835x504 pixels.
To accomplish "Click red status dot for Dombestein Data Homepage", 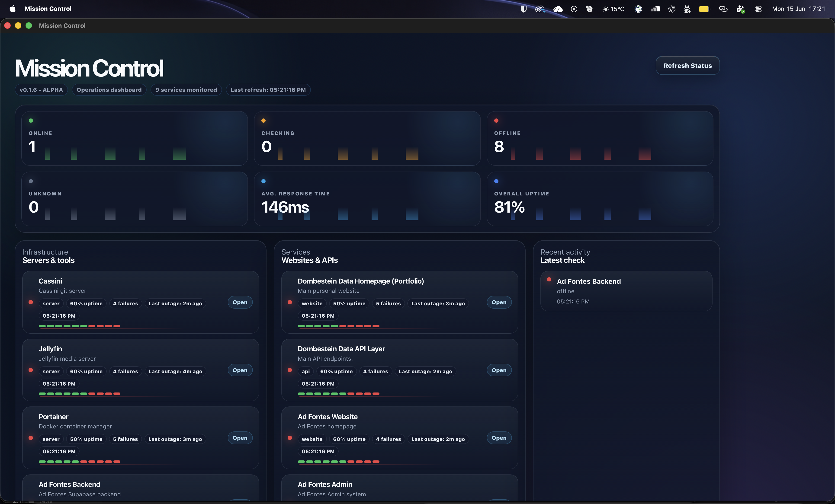I will [290, 302].
